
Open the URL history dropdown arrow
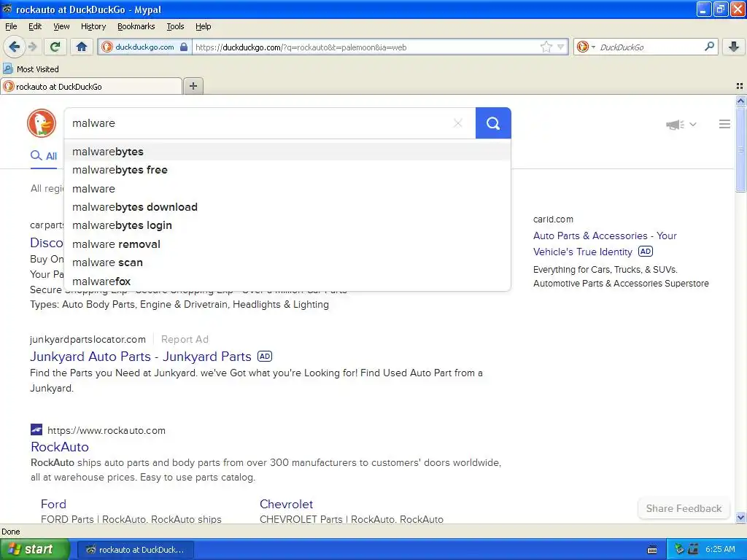(561, 47)
